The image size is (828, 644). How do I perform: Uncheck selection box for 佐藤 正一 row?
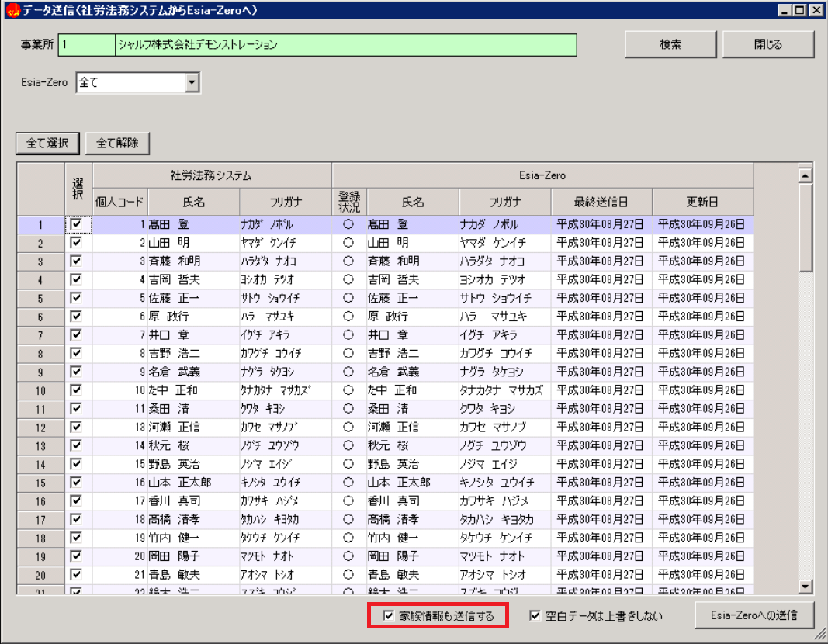coord(76,298)
